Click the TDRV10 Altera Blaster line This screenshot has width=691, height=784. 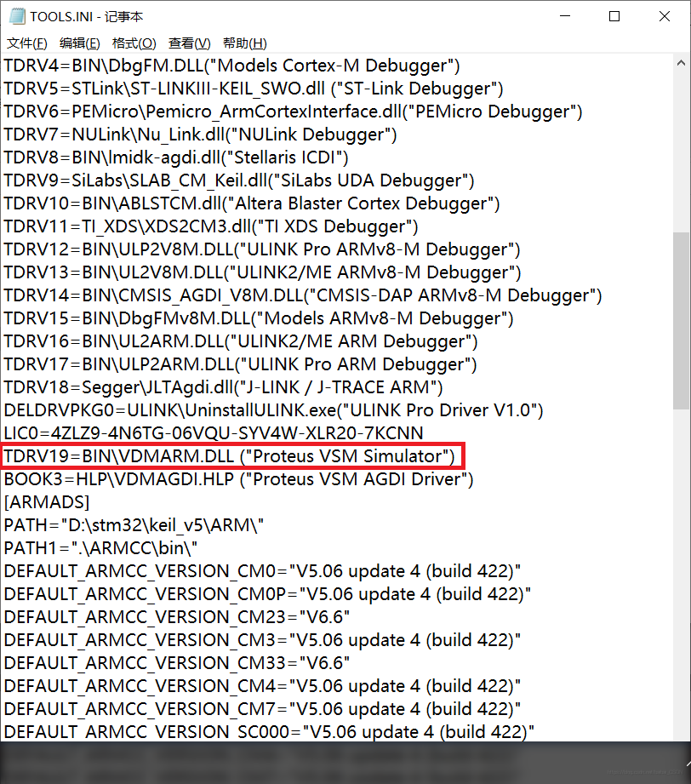252,203
